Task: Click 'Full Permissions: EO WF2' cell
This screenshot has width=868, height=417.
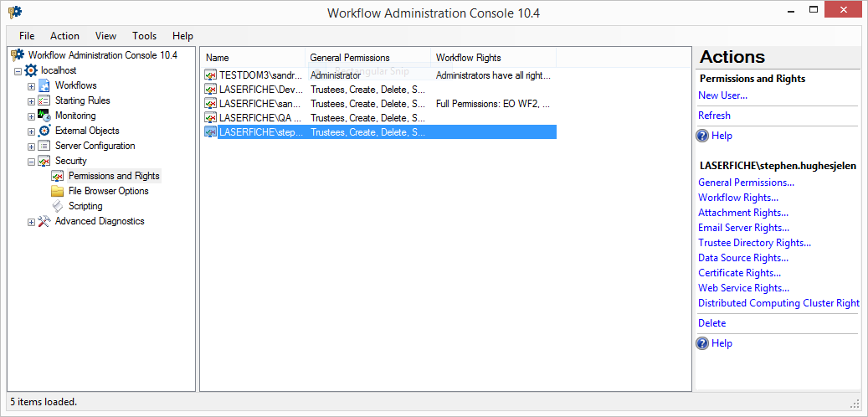Action: [493, 103]
